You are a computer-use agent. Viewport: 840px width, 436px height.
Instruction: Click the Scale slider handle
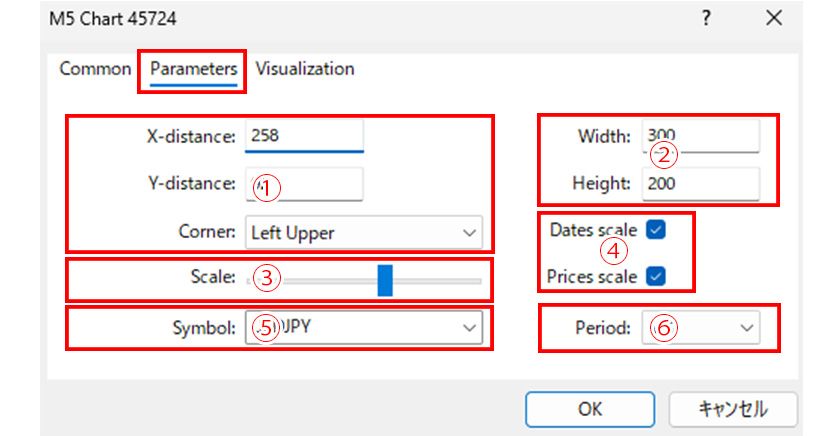385,280
